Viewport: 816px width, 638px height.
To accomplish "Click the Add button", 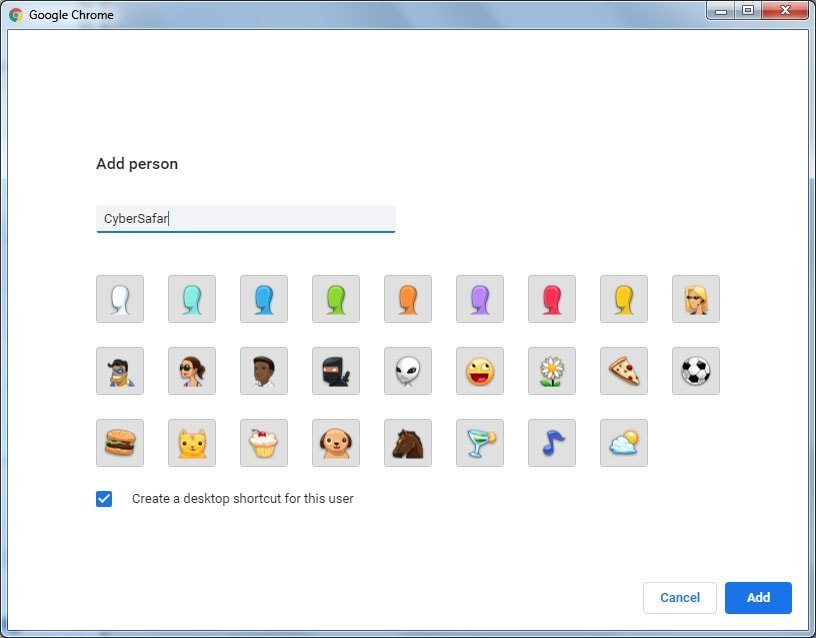I will (x=758, y=597).
